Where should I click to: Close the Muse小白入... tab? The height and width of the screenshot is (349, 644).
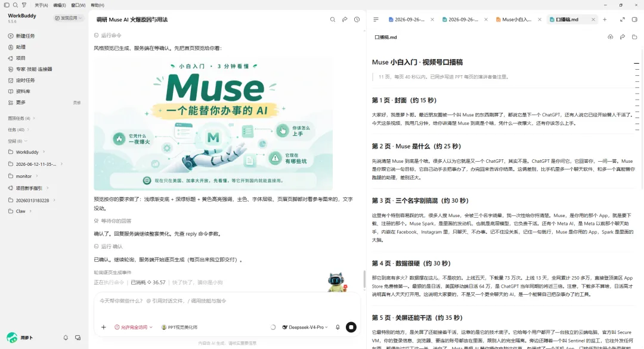[539, 19]
